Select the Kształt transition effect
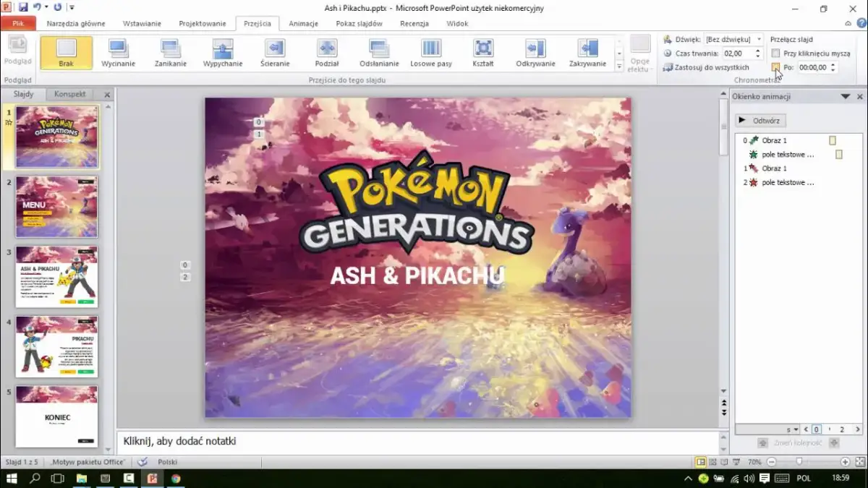The width and height of the screenshot is (868, 488). 482,53
